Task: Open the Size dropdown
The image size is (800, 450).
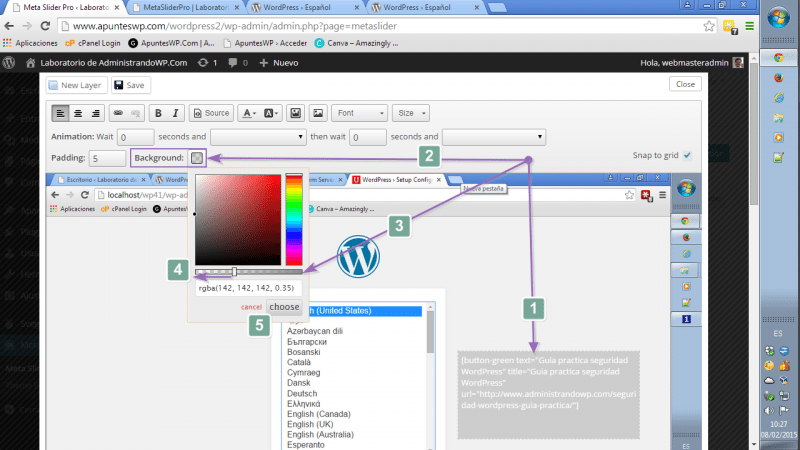Action: (411, 113)
